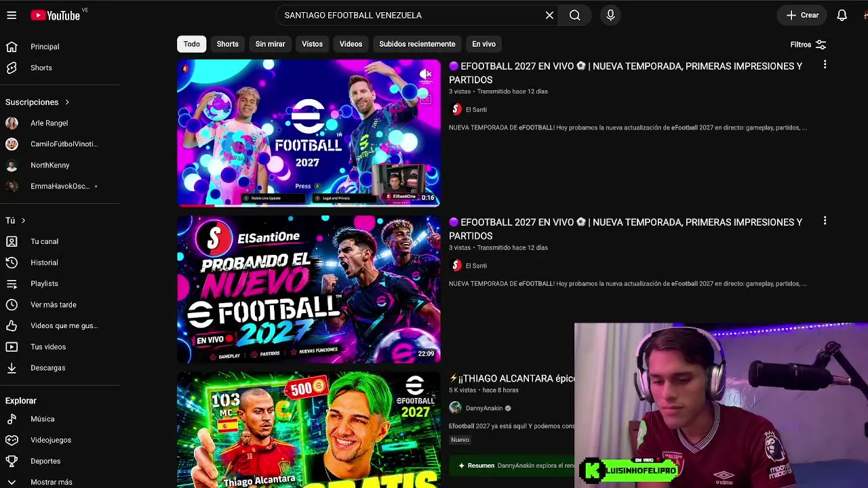Image resolution: width=868 pixels, height=488 pixels.
Task: Start a voice search with the microphone
Action: [x=610, y=15]
